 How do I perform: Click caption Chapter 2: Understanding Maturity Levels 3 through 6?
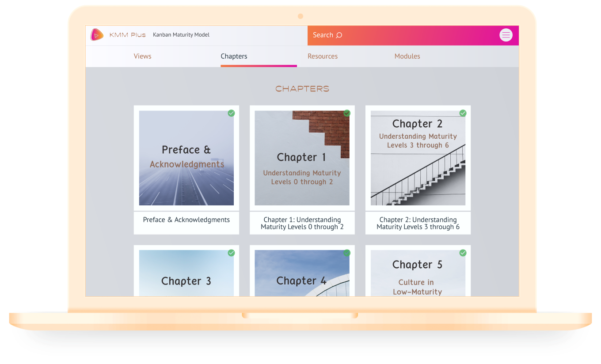tap(418, 223)
